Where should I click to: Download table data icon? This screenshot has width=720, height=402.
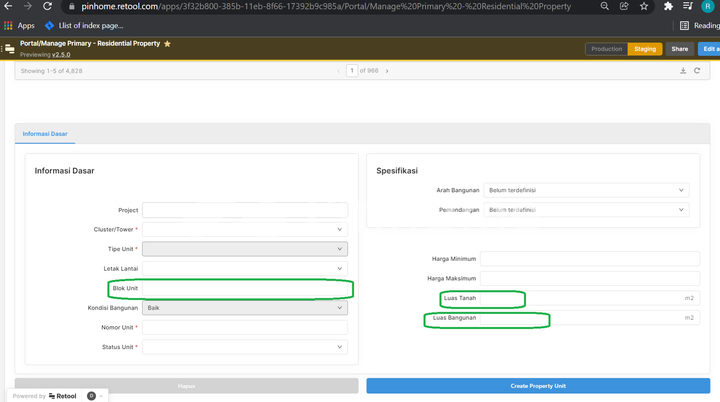point(683,71)
